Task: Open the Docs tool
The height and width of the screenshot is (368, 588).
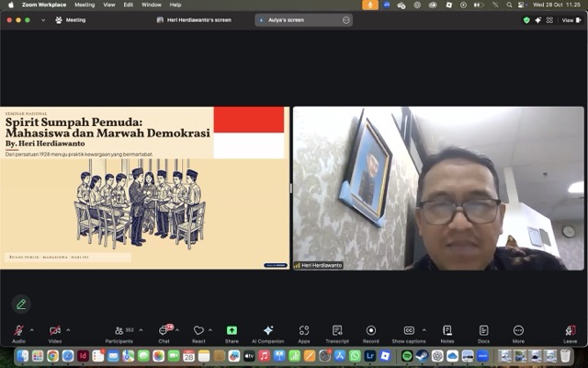Action: click(x=483, y=333)
